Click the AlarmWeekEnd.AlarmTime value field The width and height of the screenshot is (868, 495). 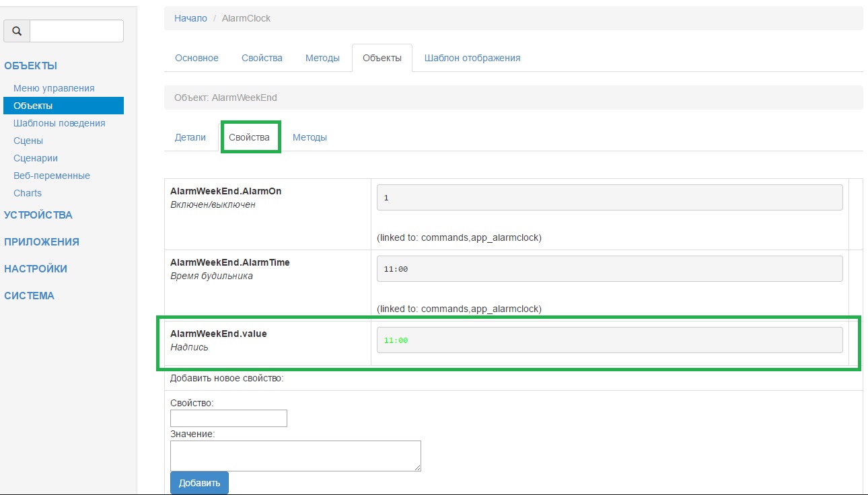(x=609, y=269)
